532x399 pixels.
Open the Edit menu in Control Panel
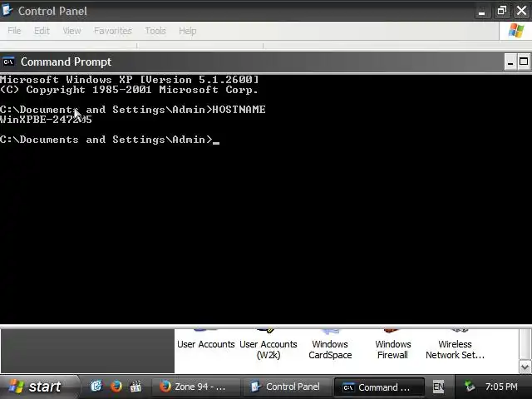coord(42,31)
